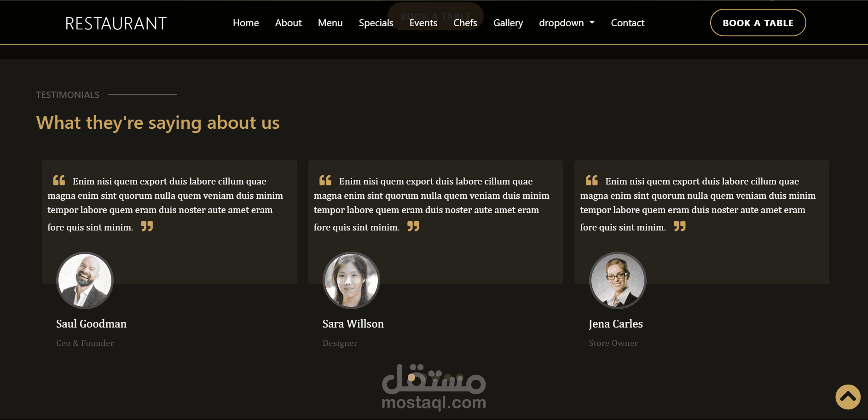The width and height of the screenshot is (868, 420).
Task: Go to the Home nav link
Action: click(x=246, y=23)
